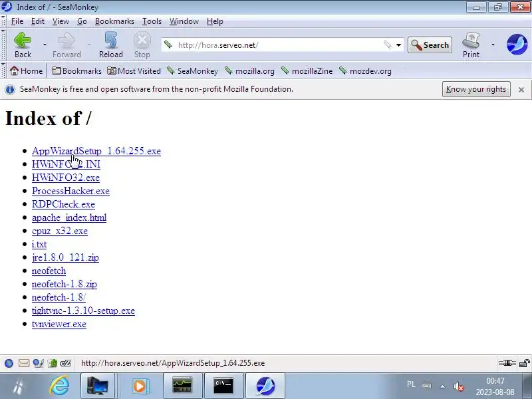
Task: Open the URL bar history dropdown
Action: [x=398, y=45]
